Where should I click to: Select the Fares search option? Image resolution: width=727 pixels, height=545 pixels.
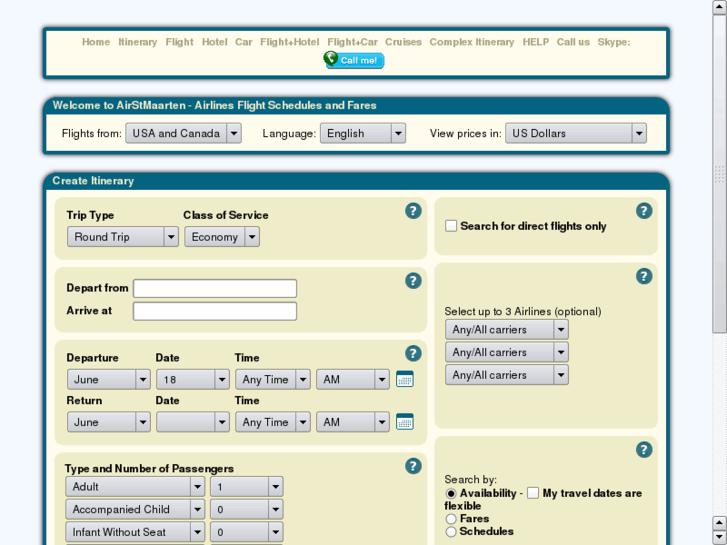[x=451, y=519]
